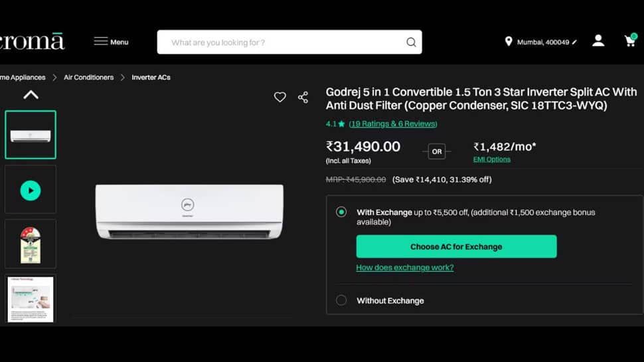
Task: Click the Croma logo
Action: 32,41
